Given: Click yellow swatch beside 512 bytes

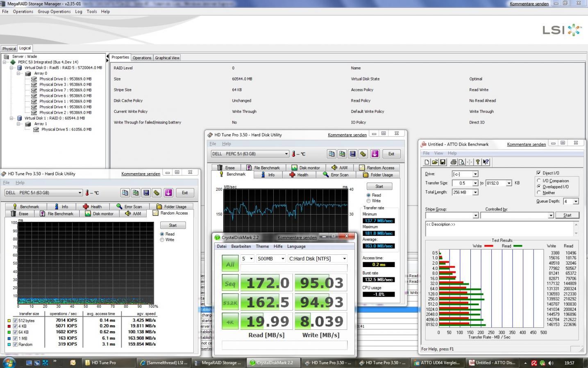Looking at the screenshot, I should click(9, 321).
